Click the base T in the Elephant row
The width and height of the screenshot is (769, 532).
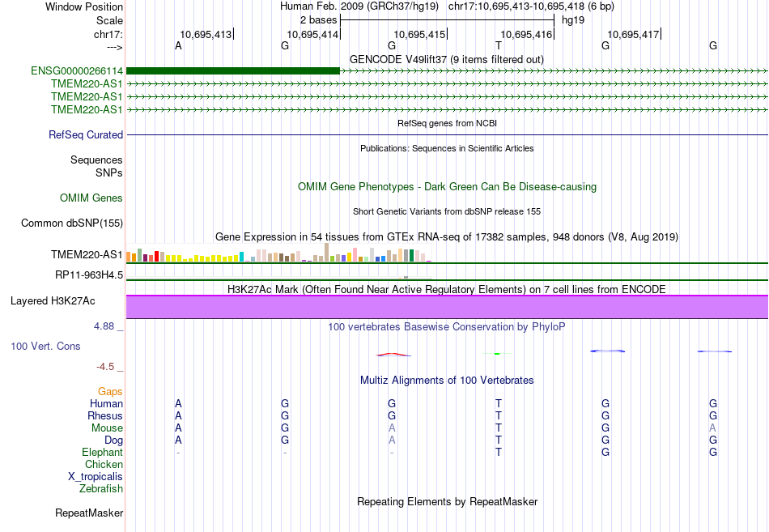[x=499, y=452]
